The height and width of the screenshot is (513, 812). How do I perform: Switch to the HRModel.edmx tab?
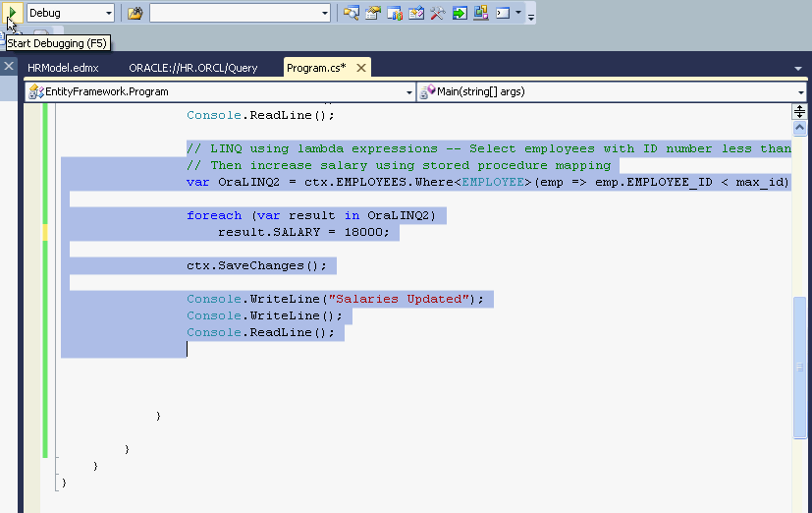coord(65,68)
